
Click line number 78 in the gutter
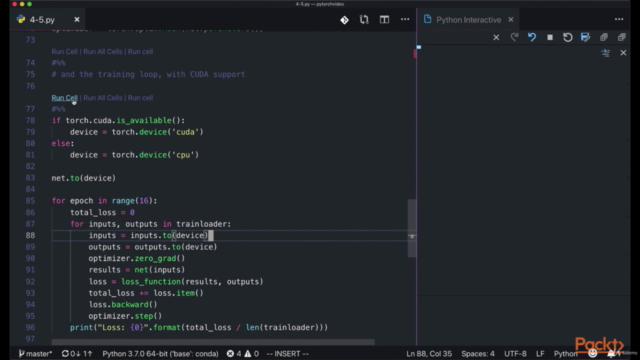30,120
